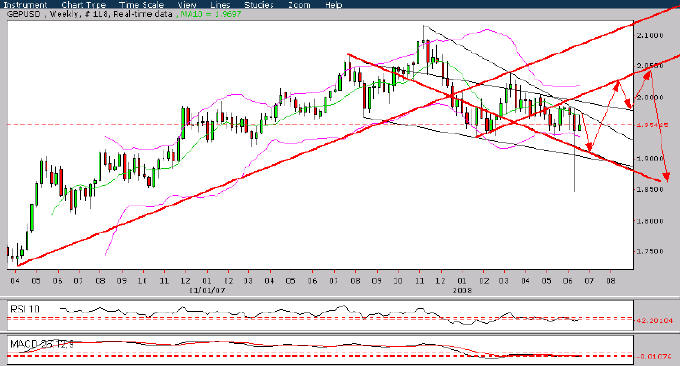Click the red current price label on axis
This screenshot has width=680, height=366.
[652, 124]
